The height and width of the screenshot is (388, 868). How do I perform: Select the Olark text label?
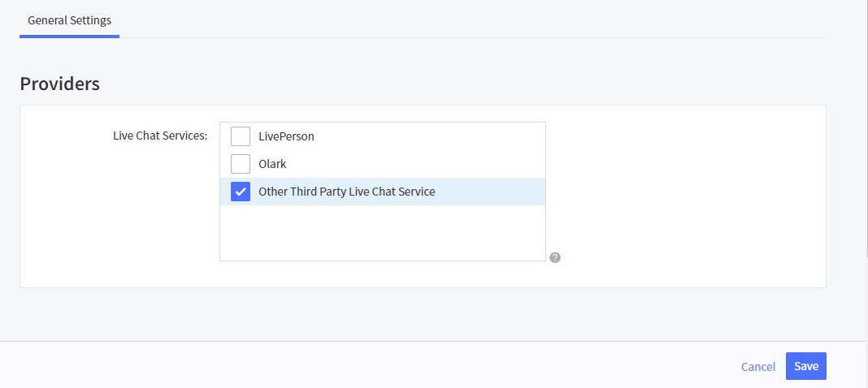(x=272, y=164)
